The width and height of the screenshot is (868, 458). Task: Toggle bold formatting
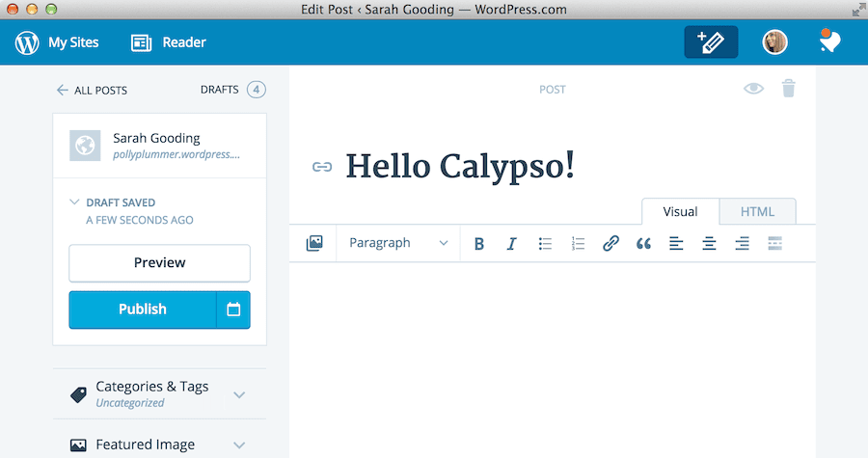click(x=479, y=243)
